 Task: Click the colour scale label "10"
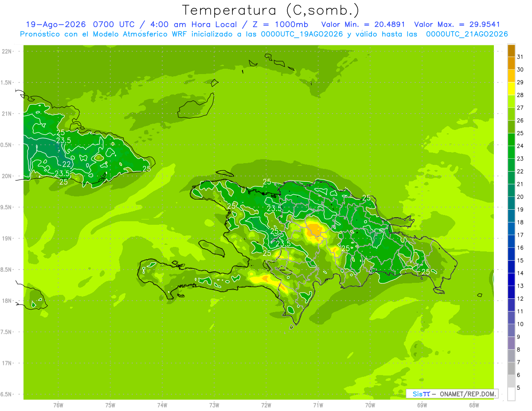[x=520, y=324]
